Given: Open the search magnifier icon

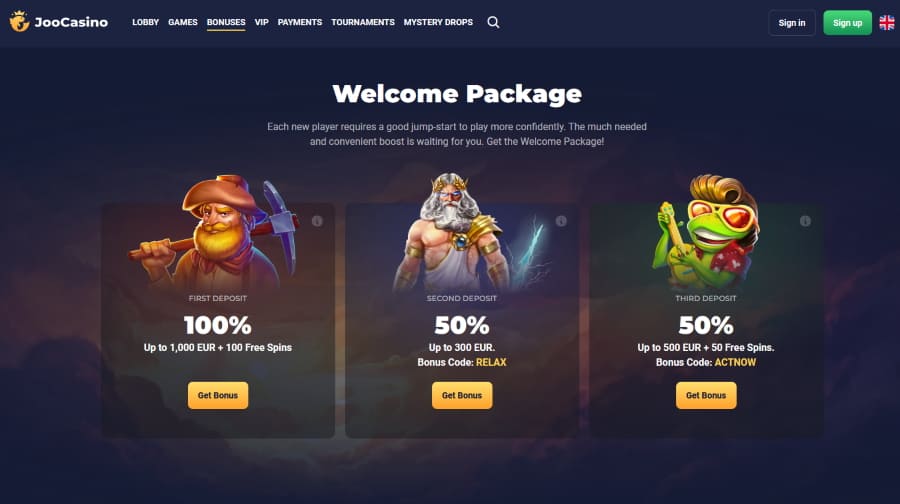Looking at the screenshot, I should [x=493, y=22].
